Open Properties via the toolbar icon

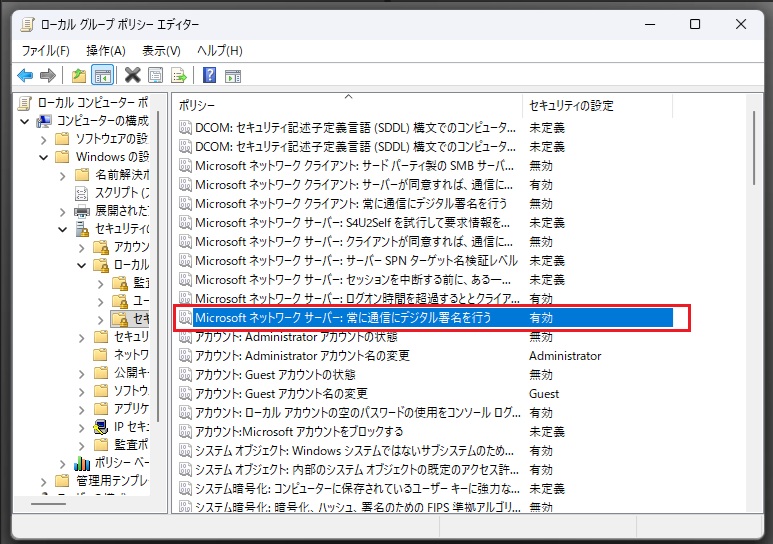(155, 75)
